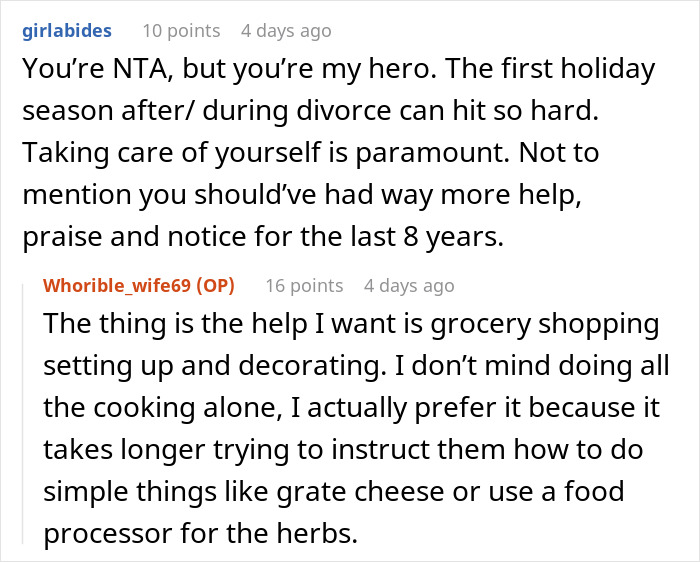Open Whorible_wife69 (OP) profile link

[138, 285]
